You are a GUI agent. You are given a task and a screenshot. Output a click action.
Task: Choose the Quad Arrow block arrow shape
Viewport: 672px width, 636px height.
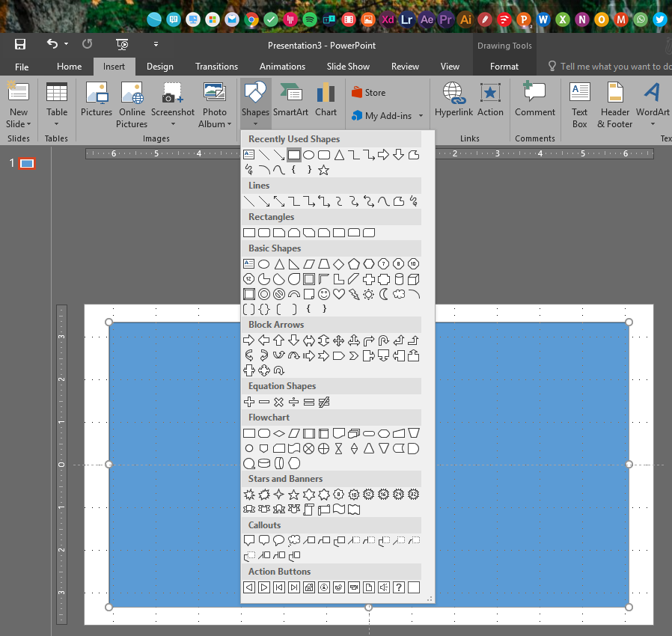tap(339, 340)
